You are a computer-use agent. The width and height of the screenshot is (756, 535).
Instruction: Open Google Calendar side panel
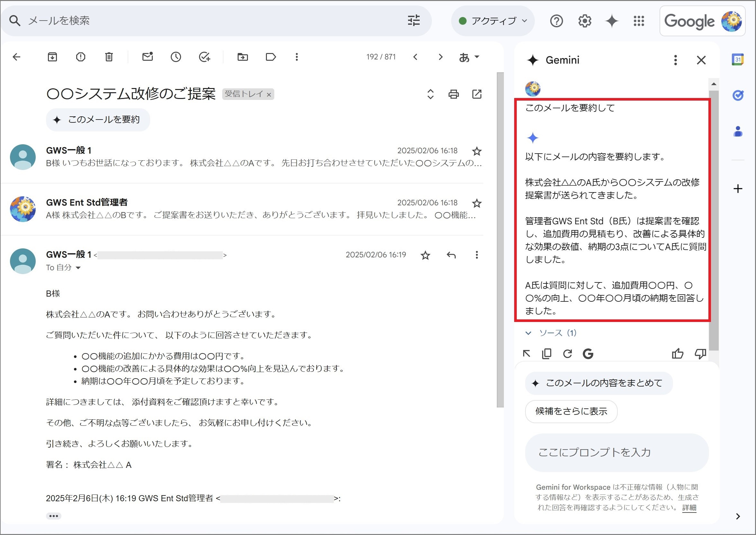738,60
